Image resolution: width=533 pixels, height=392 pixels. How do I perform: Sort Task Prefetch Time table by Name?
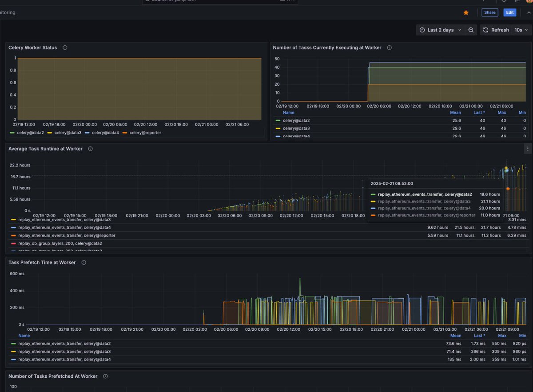pyautogui.click(x=24, y=336)
